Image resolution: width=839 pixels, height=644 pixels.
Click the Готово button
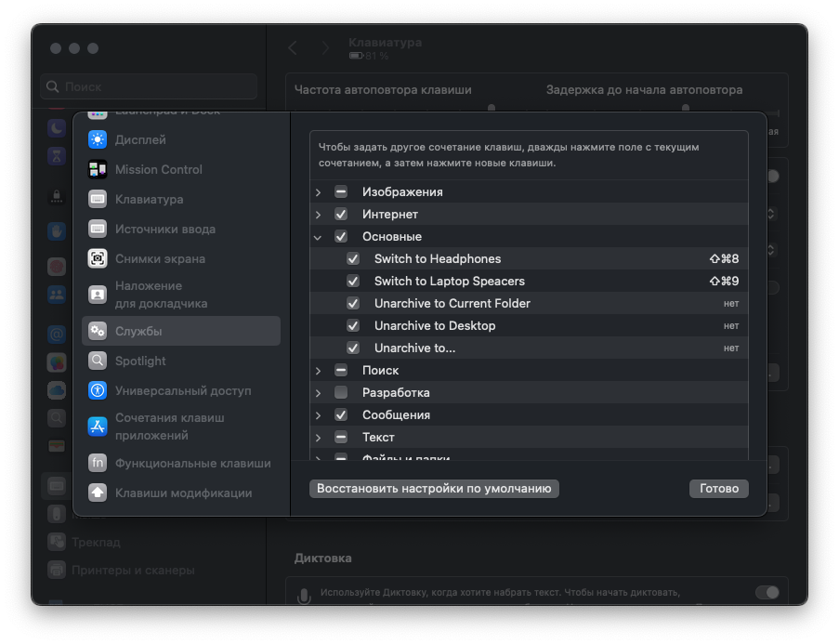[718, 488]
